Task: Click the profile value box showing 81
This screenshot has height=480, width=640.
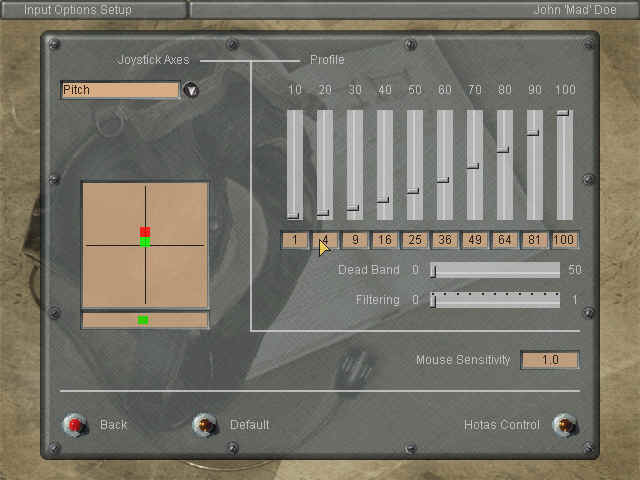Action: (x=534, y=240)
